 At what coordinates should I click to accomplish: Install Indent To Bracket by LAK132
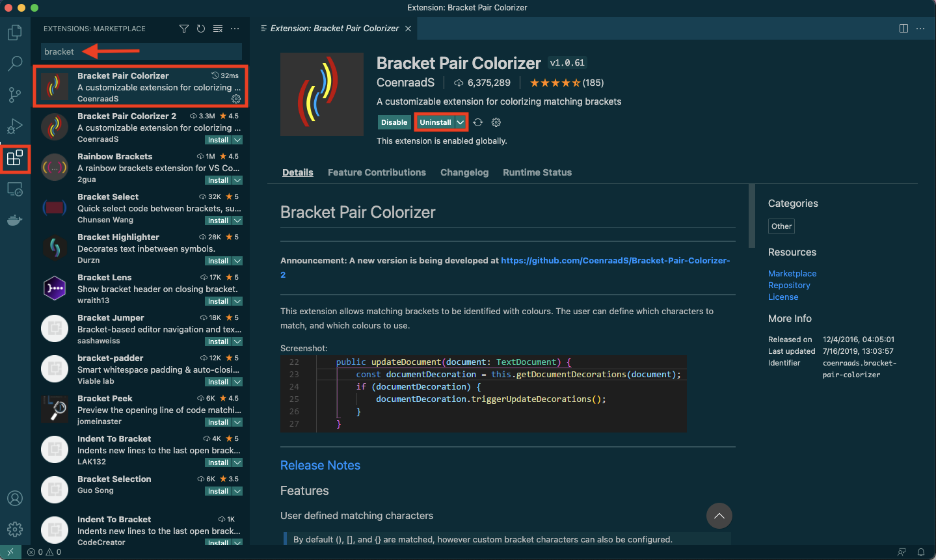point(218,462)
